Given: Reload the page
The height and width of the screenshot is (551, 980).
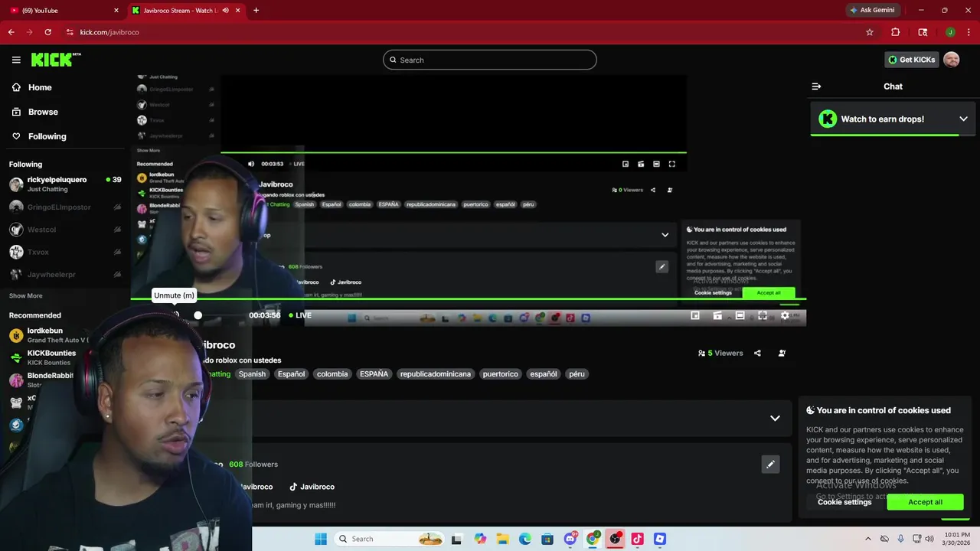Looking at the screenshot, I should pos(47,32).
